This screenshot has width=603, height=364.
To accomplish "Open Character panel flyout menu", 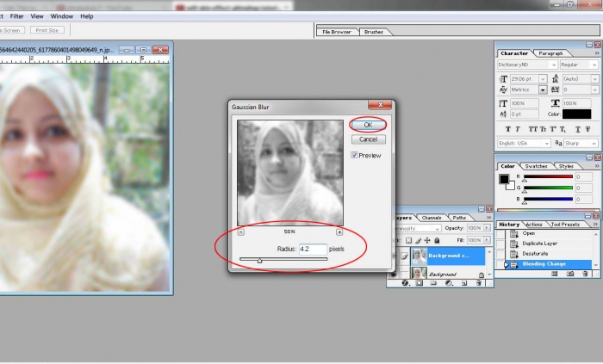I will pos(597,53).
